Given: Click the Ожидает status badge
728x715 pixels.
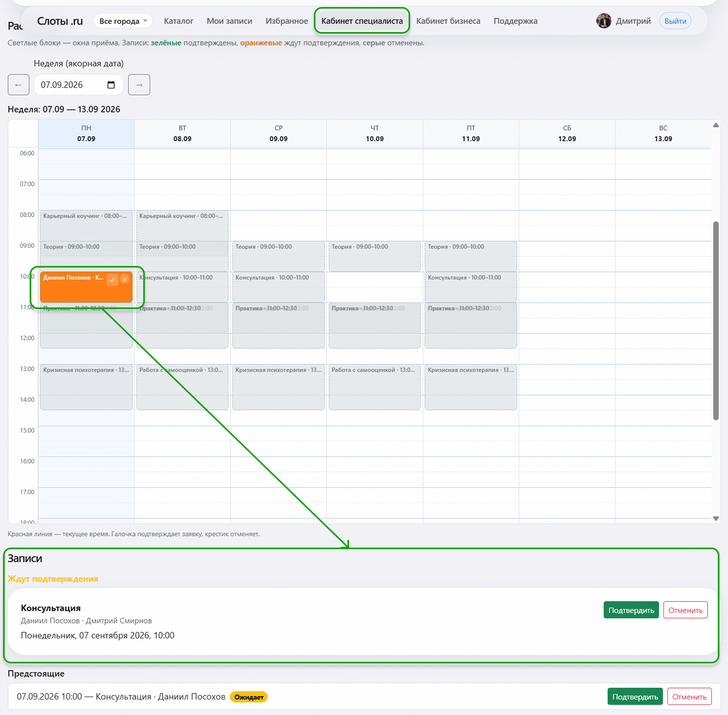Looking at the screenshot, I should pyautogui.click(x=249, y=697).
